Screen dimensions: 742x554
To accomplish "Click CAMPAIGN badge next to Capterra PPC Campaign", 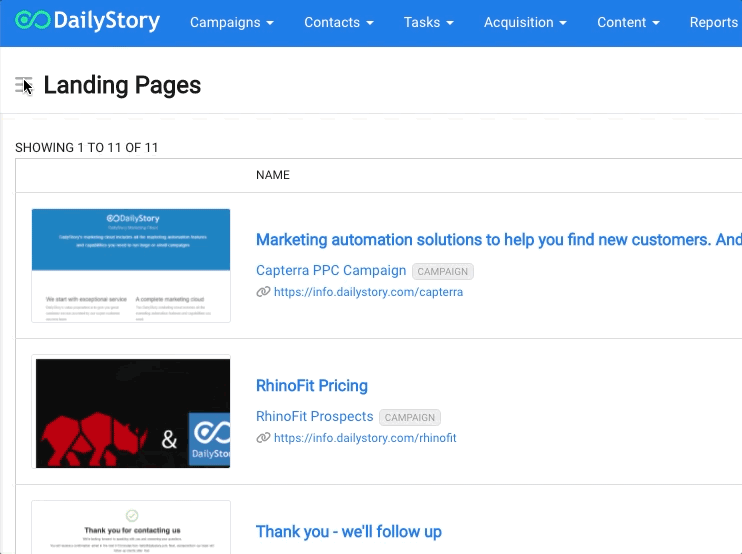I will 442,272.
